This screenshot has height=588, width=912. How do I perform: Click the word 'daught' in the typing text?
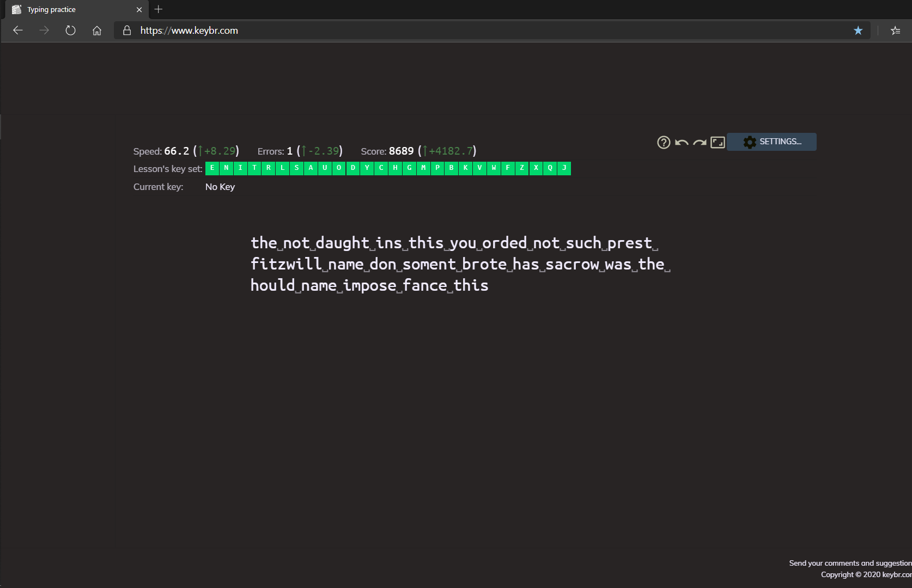click(343, 243)
